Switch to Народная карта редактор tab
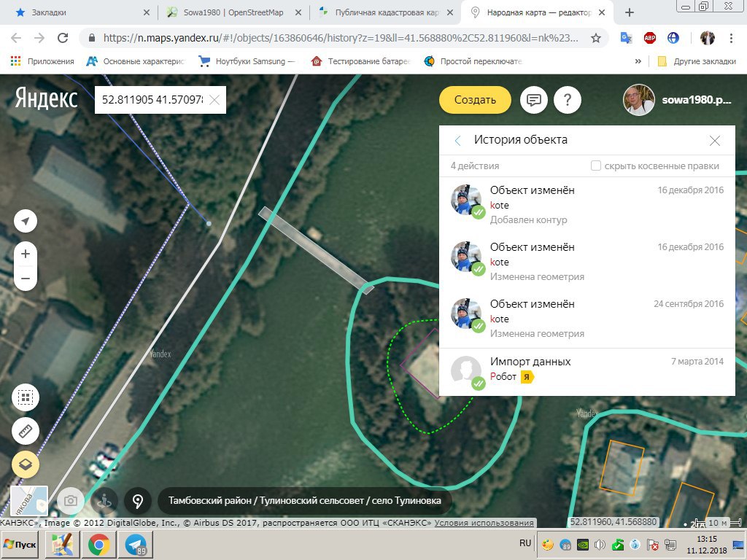The image size is (747, 560). 538,12
